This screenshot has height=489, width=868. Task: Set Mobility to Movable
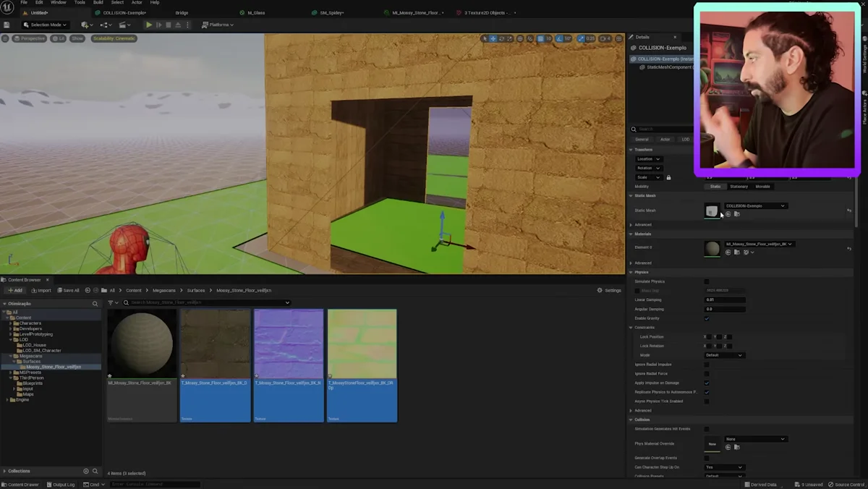(x=762, y=187)
